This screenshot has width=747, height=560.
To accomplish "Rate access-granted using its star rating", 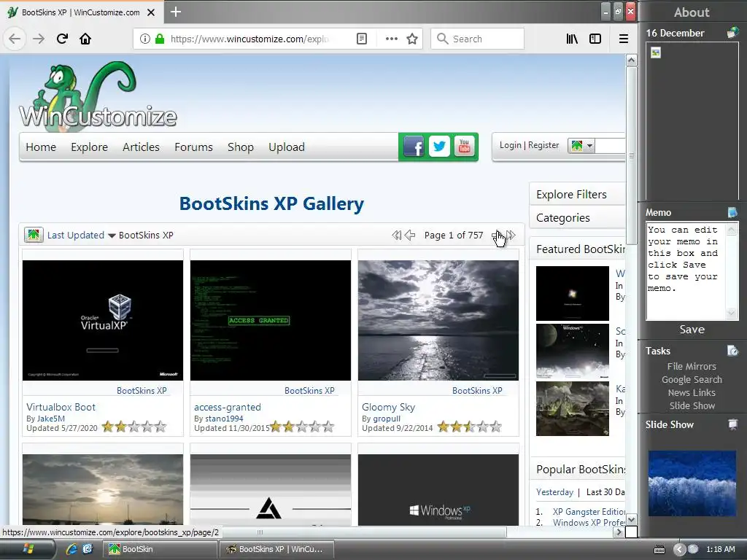I will pos(301,427).
